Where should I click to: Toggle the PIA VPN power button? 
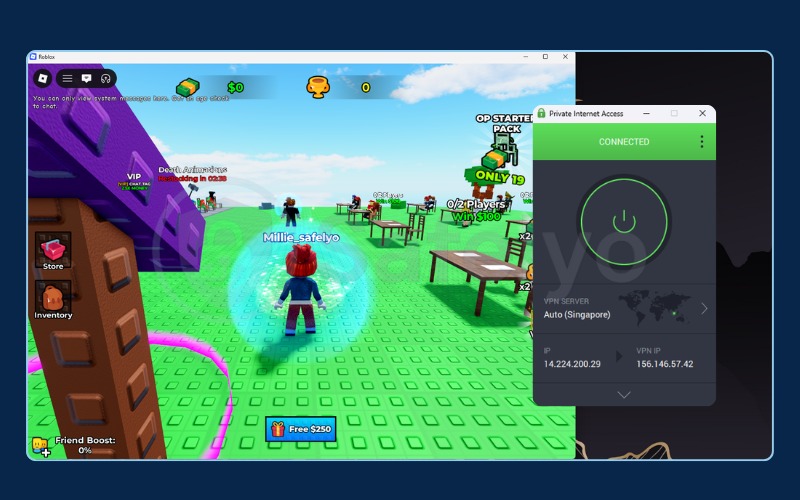624,221
